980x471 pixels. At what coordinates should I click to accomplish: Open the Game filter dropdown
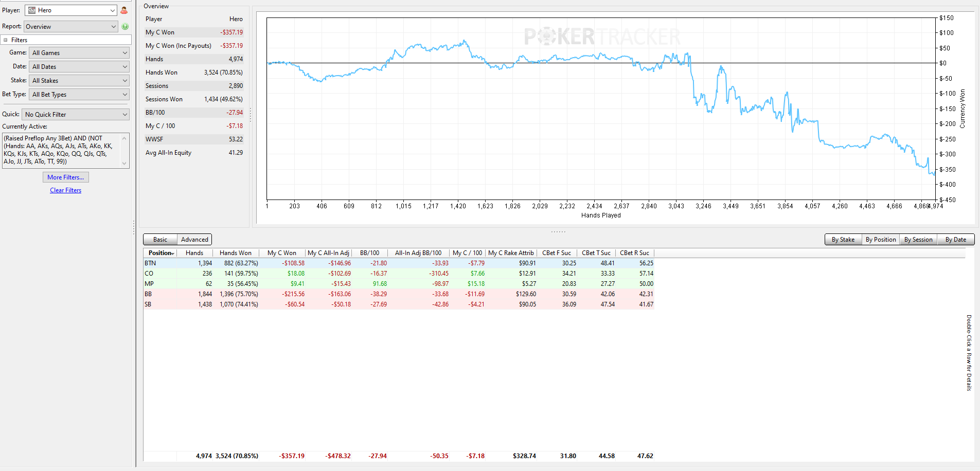click(x=79, y=53)
